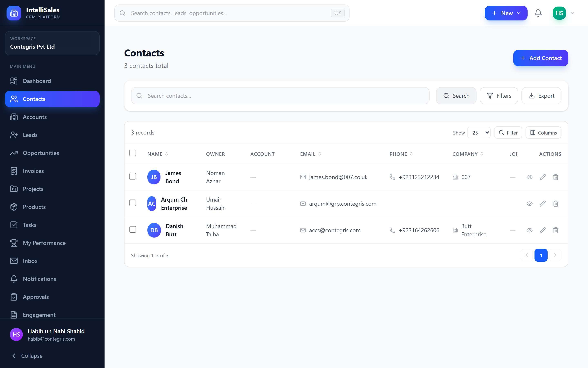Click the phone icon beside +923123212234

click(392, 177)
